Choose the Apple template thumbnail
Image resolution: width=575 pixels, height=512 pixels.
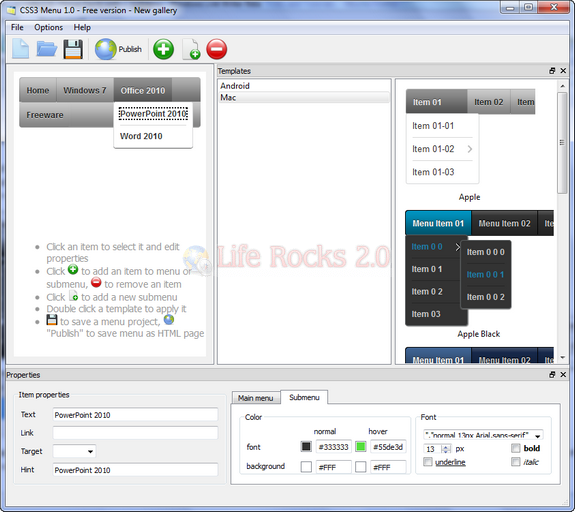coord(470,136)
